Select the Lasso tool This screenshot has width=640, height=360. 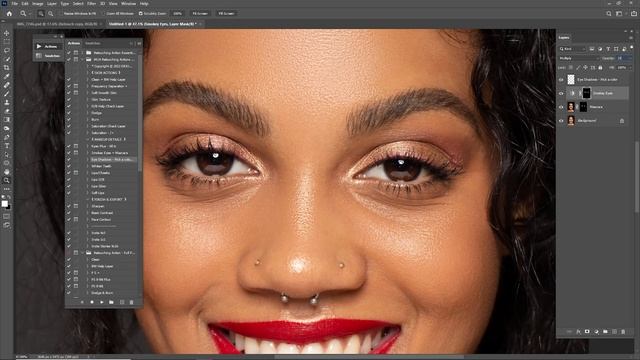(x=7, y=51)
